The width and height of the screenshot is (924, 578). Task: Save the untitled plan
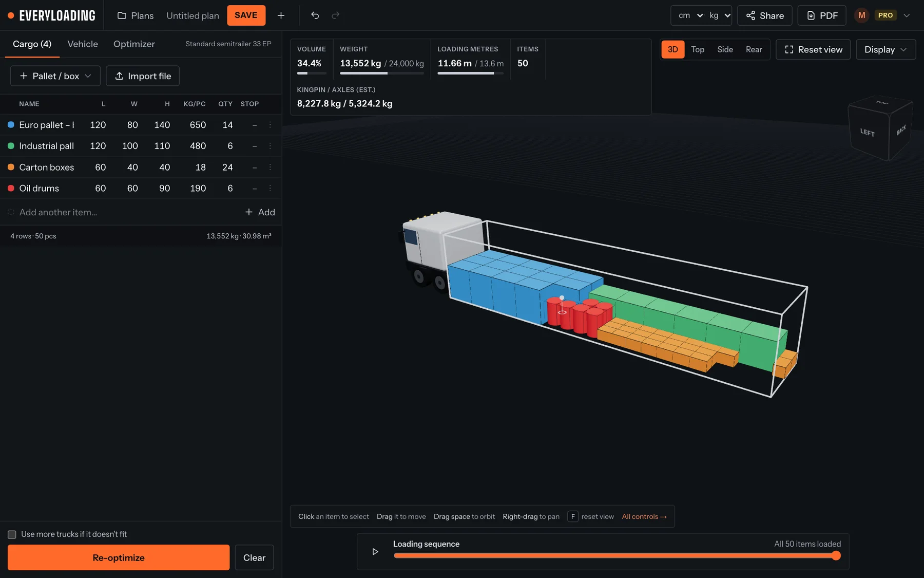246,15
